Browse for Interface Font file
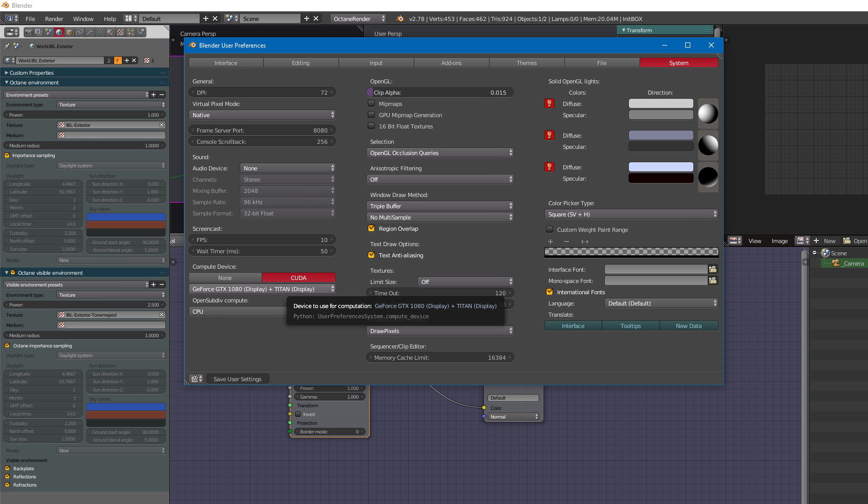Screen dimensions: 868x504 pyautogui.click(x=713, y=269)
